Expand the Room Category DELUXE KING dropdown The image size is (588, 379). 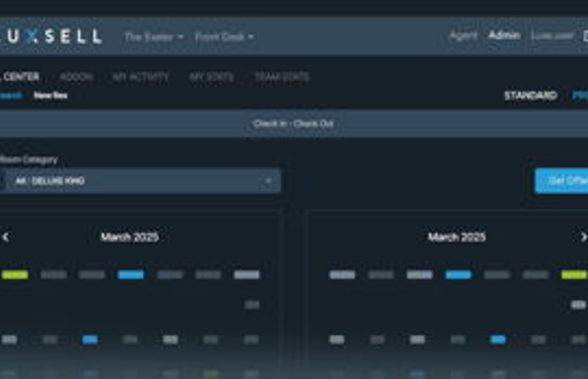point(140,181)
